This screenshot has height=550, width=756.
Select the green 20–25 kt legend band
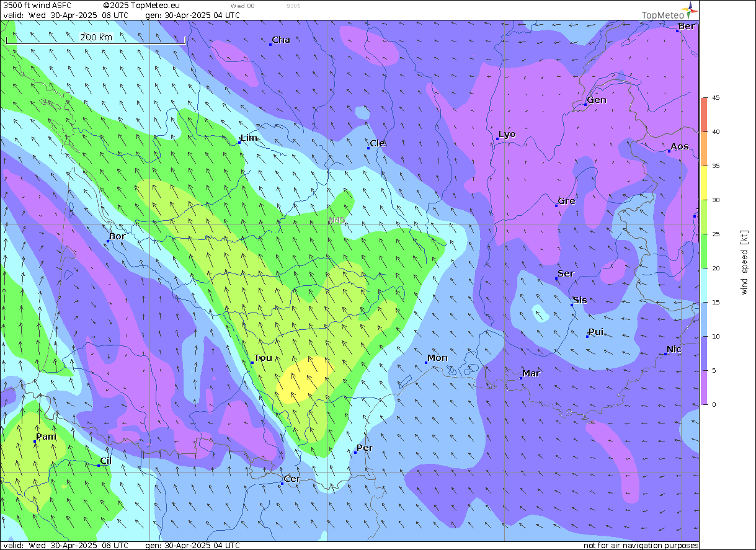coord(704,251)
